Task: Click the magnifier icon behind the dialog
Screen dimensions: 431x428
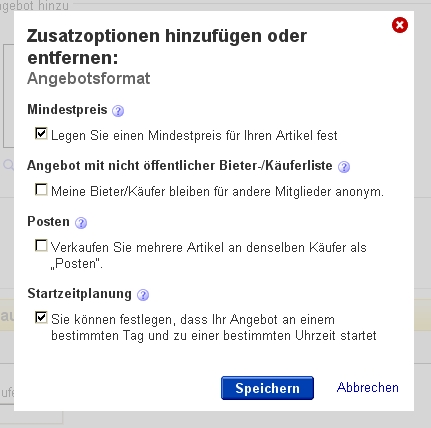Action: click(8, 164)
